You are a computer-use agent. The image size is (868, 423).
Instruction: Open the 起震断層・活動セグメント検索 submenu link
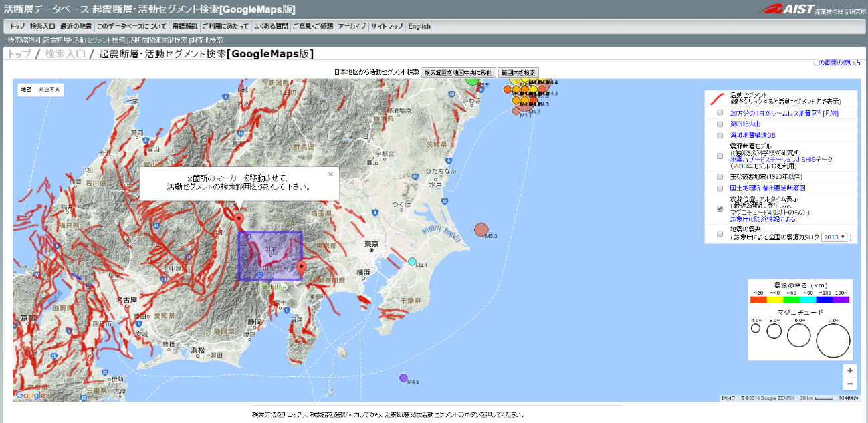coord(84,41)
